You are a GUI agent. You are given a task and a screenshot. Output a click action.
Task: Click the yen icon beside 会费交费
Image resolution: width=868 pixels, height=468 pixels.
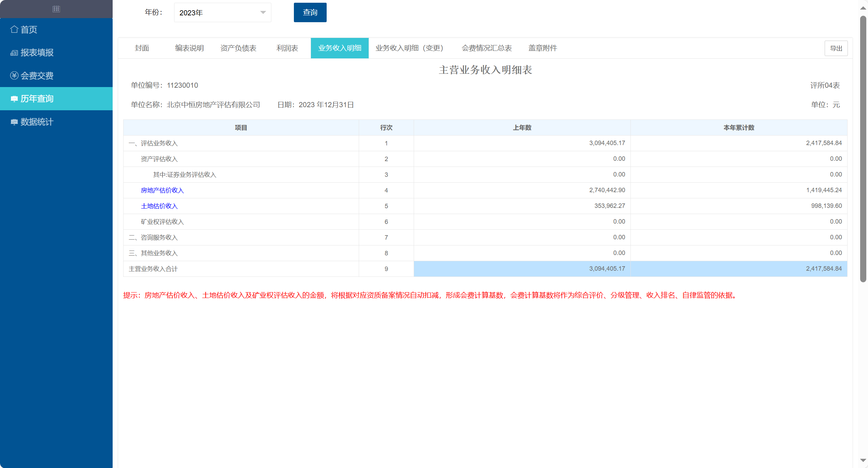(x=14, y=75)
